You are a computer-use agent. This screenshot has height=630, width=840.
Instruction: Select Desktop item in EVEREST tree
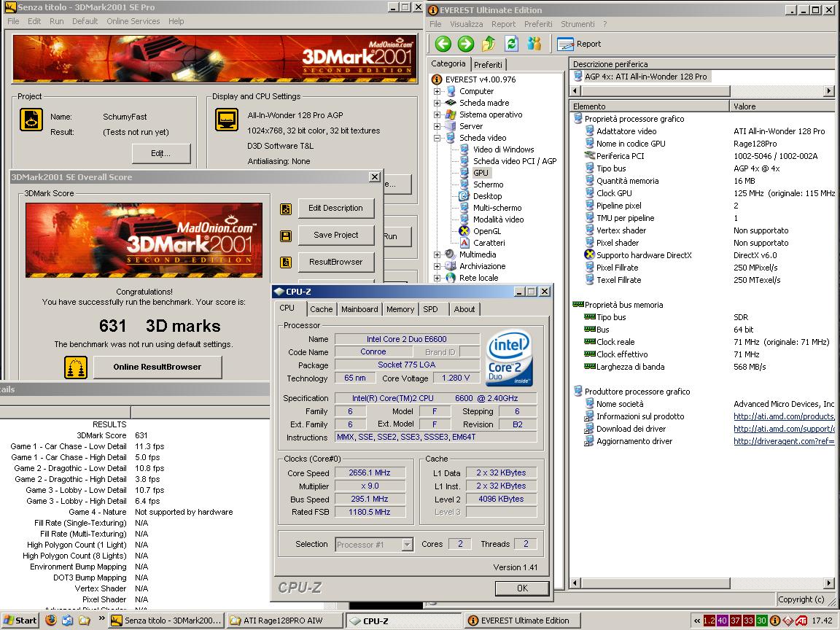coord(487,197)
